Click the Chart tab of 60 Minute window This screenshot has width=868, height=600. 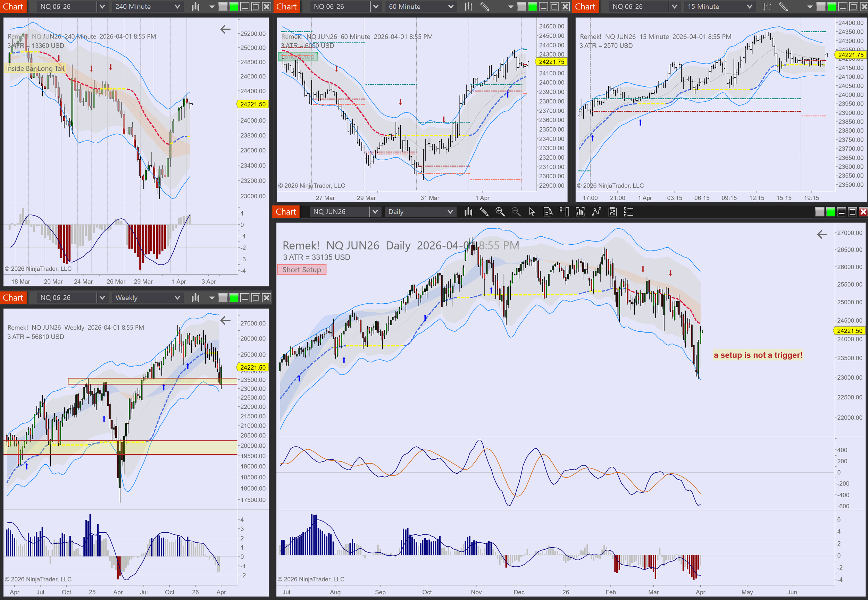click(286, 6)
